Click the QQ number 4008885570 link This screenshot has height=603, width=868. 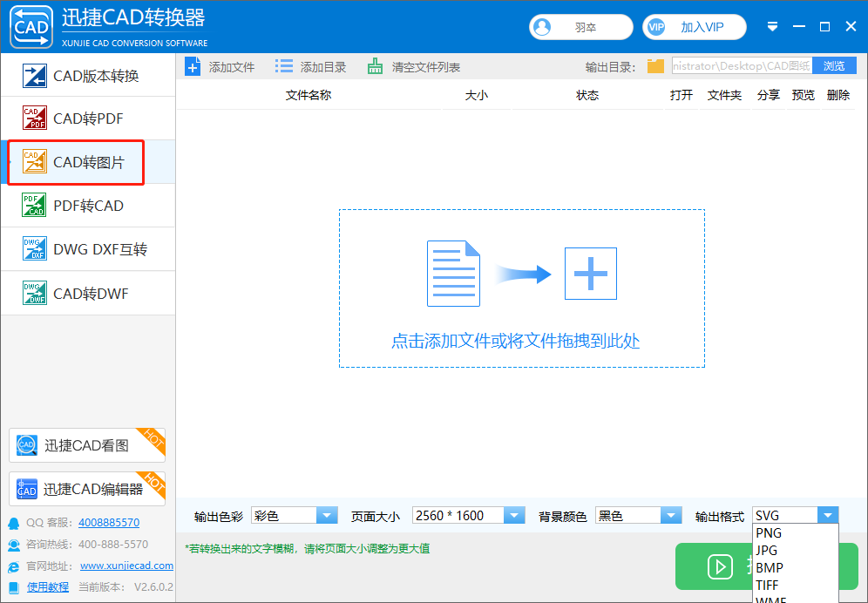click(109, 522)
